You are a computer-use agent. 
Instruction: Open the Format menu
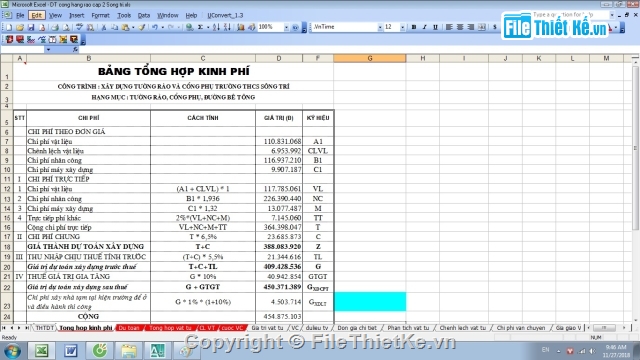coord(100,16)
